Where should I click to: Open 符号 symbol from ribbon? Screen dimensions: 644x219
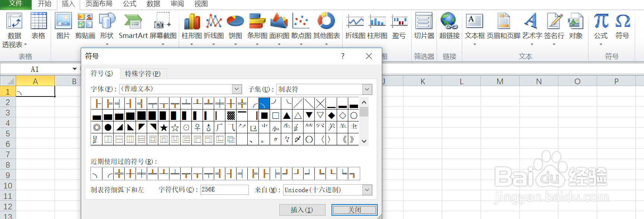[x=622, y=26]
